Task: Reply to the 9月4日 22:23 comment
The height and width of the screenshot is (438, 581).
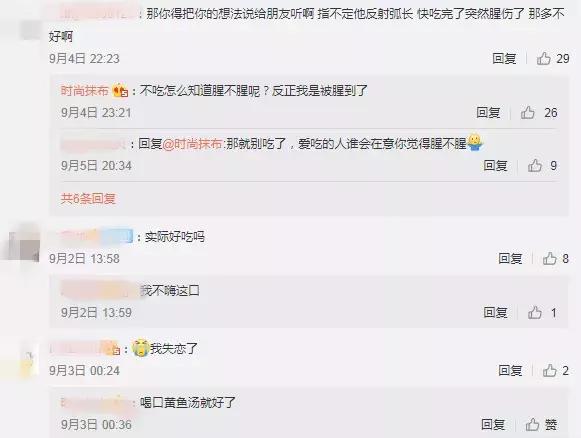Action: [504, 59]
